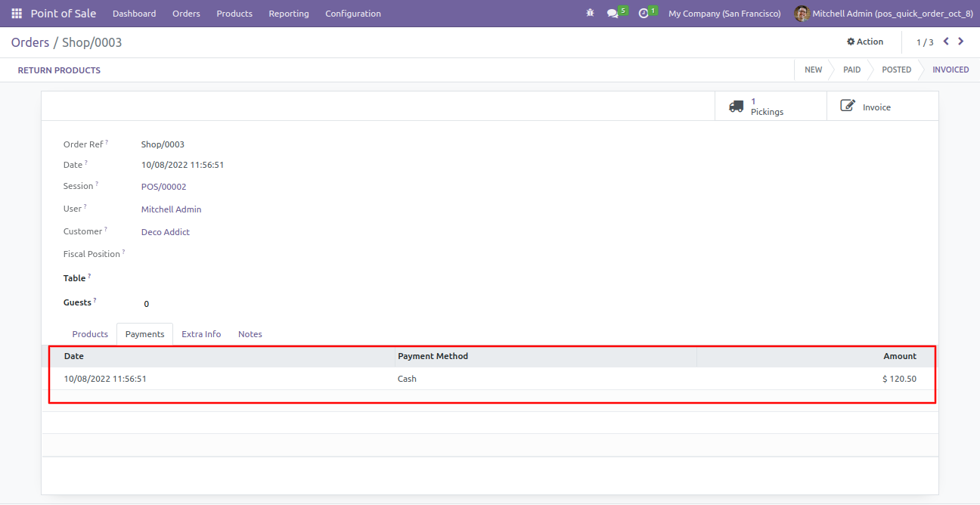Click the Order Ref field label

pos(83,144)
